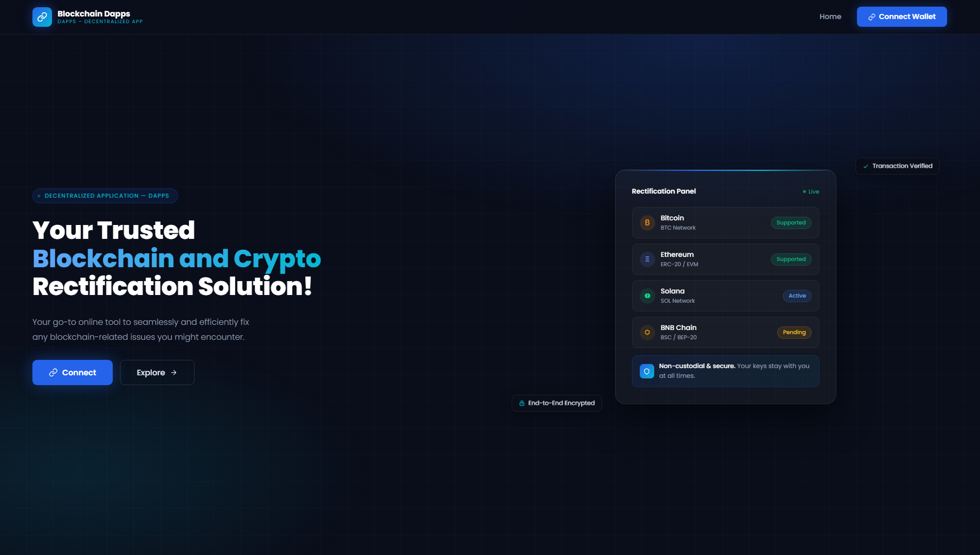Select the BNB Chain BSC / BEP-20 row
Image resolution: width=980 pixels, height=555 pixels.
(x=725, y=333)
